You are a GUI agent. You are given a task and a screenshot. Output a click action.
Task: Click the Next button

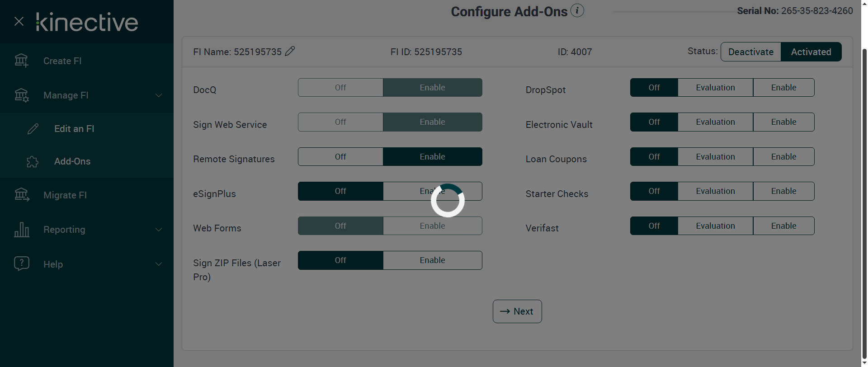517,311
